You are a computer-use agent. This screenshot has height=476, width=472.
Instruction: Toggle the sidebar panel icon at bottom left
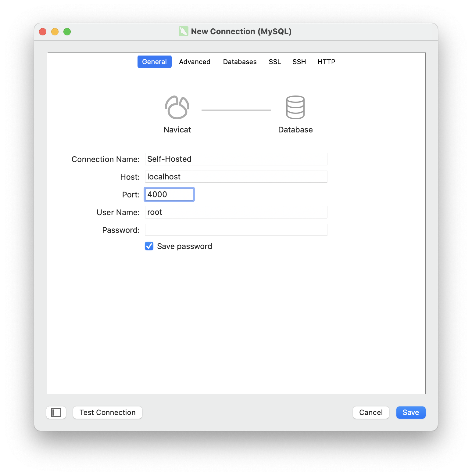click(x=56, y=412)
